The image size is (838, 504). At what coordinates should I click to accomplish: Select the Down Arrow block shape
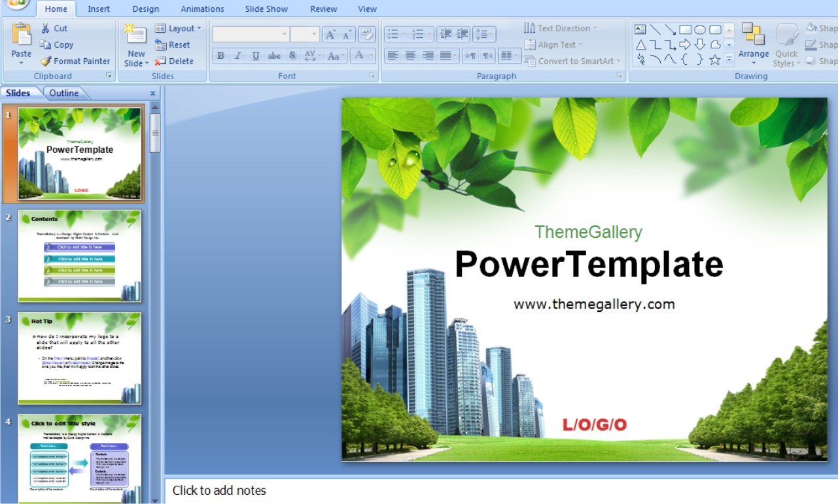tap(700, 44)
